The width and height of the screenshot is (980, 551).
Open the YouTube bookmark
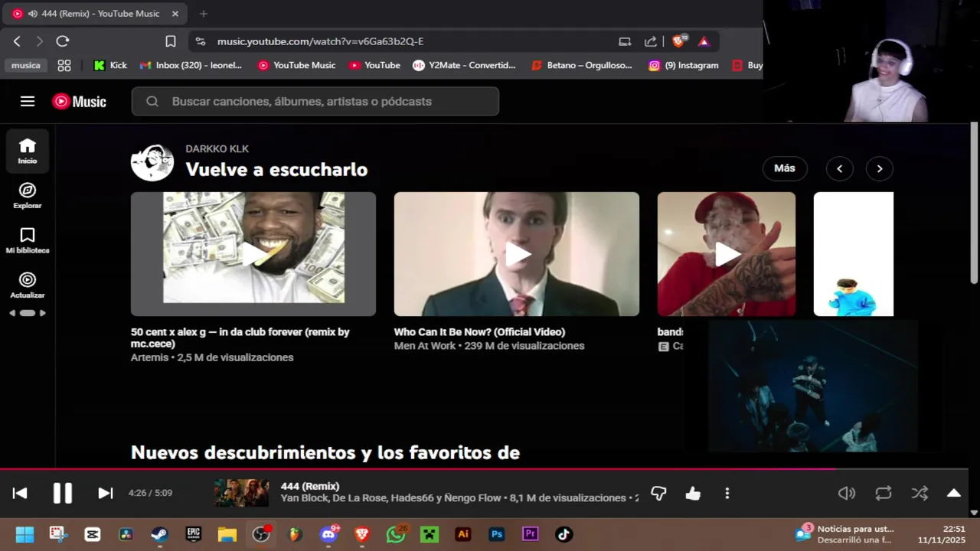(374, 65)
